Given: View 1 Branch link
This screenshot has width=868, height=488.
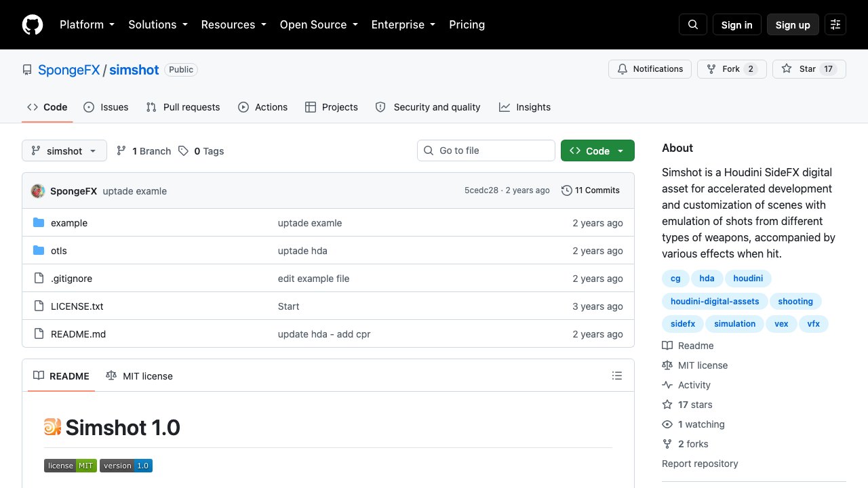Looking at the screenshot, I should click(x=144, y=151).
